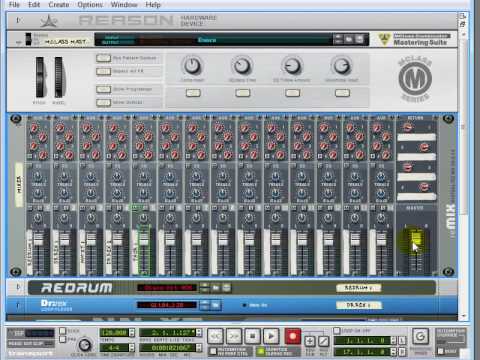Screen dimensions: 480x360
Task: Click the button under the first rotary knob
Action: point(193,93)
